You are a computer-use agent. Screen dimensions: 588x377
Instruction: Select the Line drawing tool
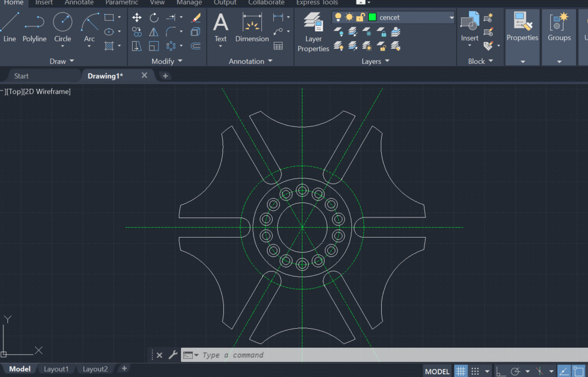(9, 27)
